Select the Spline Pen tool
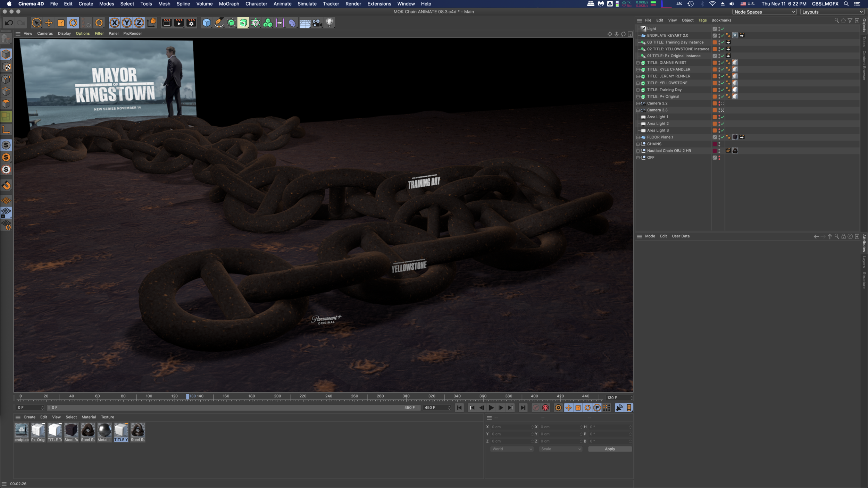Image resolution: width=868 pixels, height=488 pixels. [219, 23]
